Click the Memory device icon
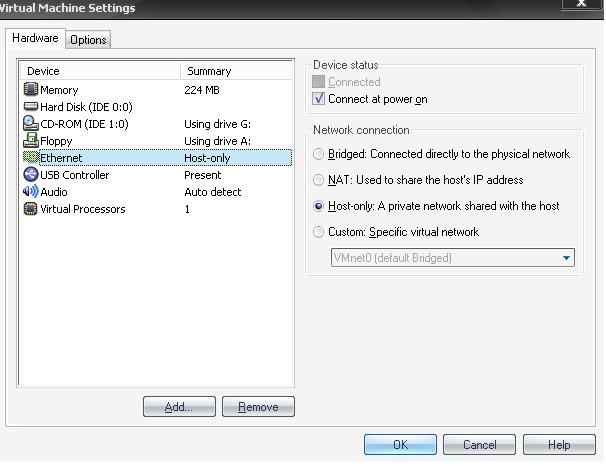The width and height of the screenshot is (606, 466). (30, 90)
